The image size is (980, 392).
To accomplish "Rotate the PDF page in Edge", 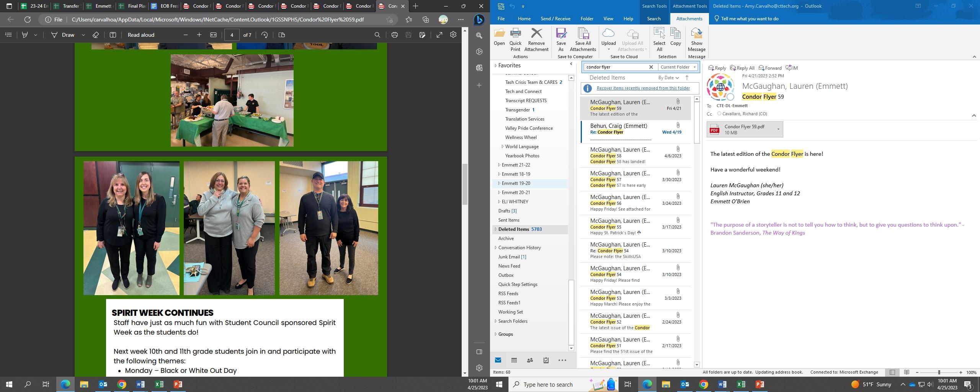I will (265, 35).
